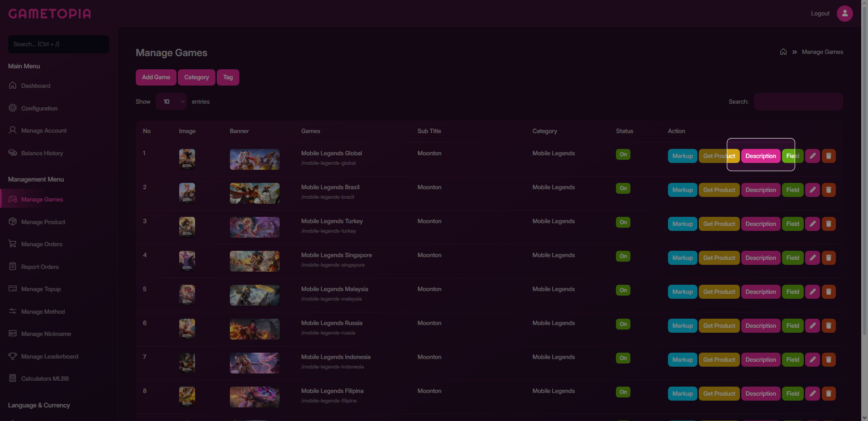Click Get Product for Mobile Legends Filipina
The height and width of the screenshot is (421, 868).
pos(719,393)
